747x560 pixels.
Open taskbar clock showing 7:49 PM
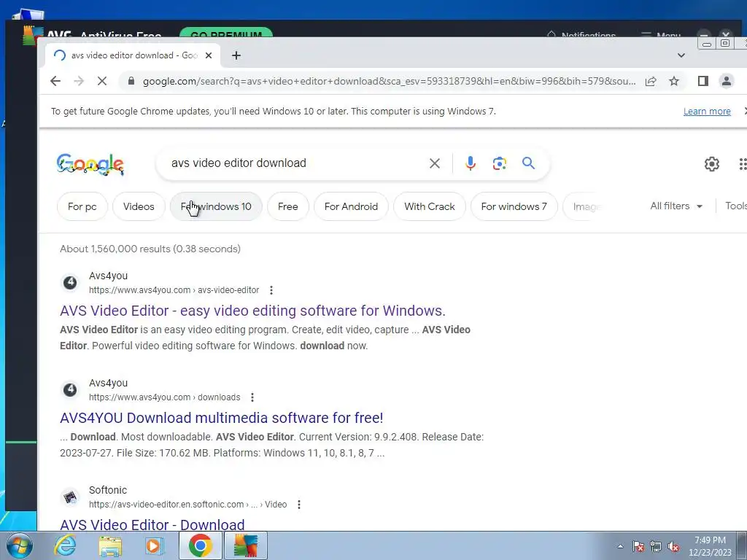[710, 546]
